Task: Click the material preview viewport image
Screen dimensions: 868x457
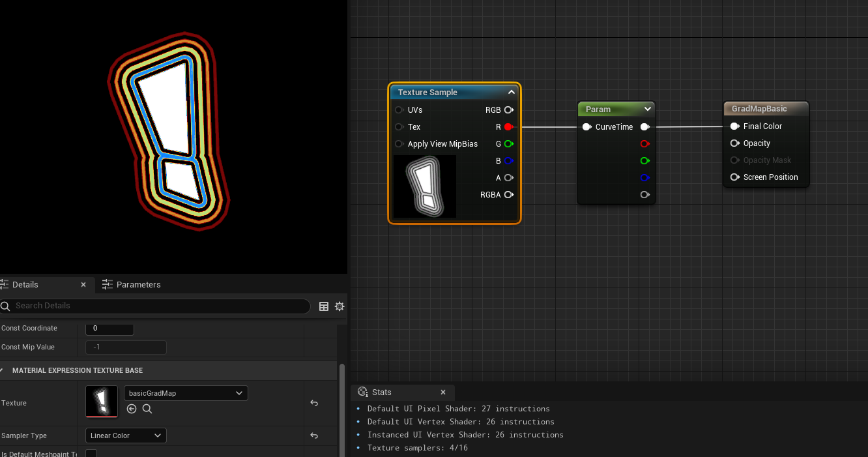Action: coord(173,137)
